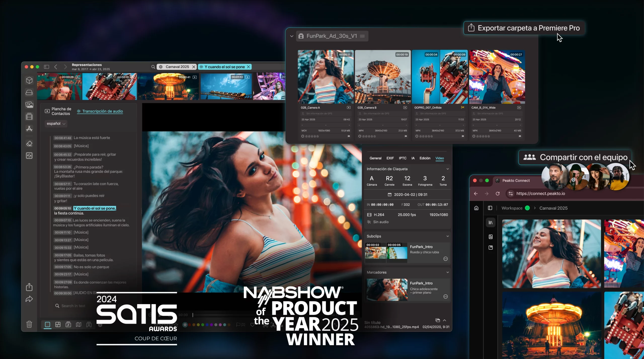
Task: Click the home icon in Peakto Connect
Action: point(476,208)
